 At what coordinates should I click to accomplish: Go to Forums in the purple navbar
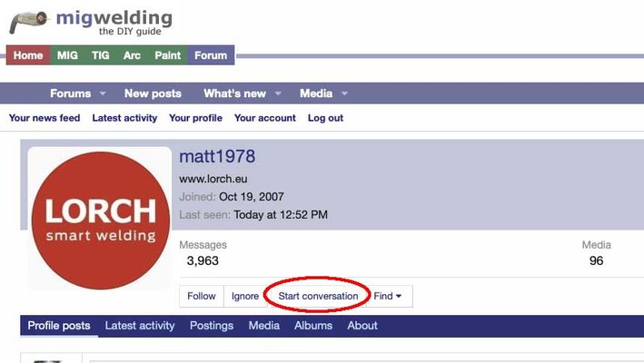(x=70, y=93)
